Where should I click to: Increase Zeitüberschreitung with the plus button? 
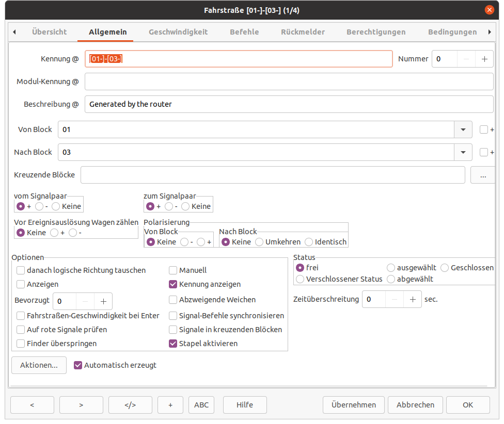coord(412,299)
